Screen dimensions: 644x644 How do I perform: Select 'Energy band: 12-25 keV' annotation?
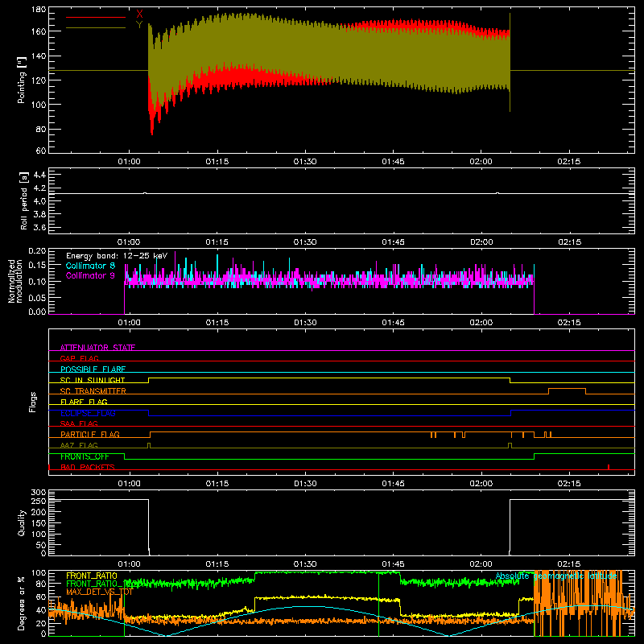tap(117, 256)
